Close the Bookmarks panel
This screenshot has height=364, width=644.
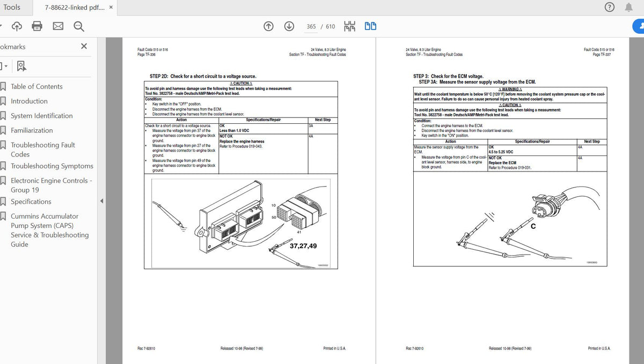tap(84, 46)
